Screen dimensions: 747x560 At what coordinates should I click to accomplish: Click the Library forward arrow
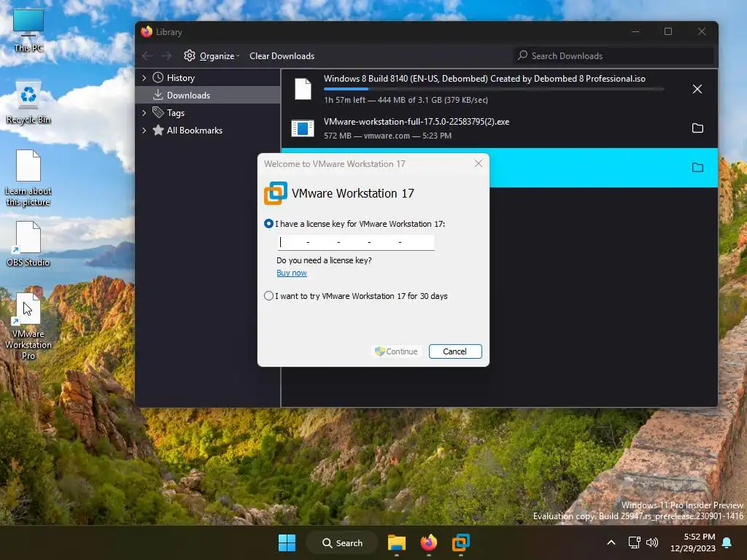(166, 56)
